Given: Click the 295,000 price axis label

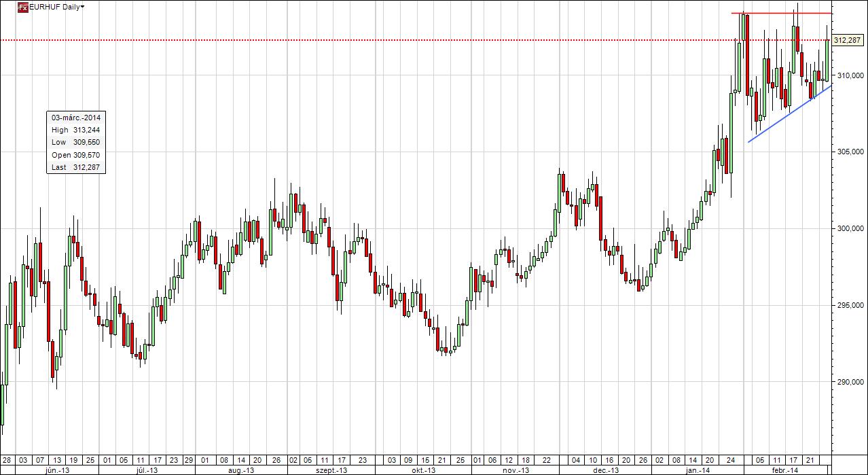Looking at the screenshot, I should (x=849, y=306).
